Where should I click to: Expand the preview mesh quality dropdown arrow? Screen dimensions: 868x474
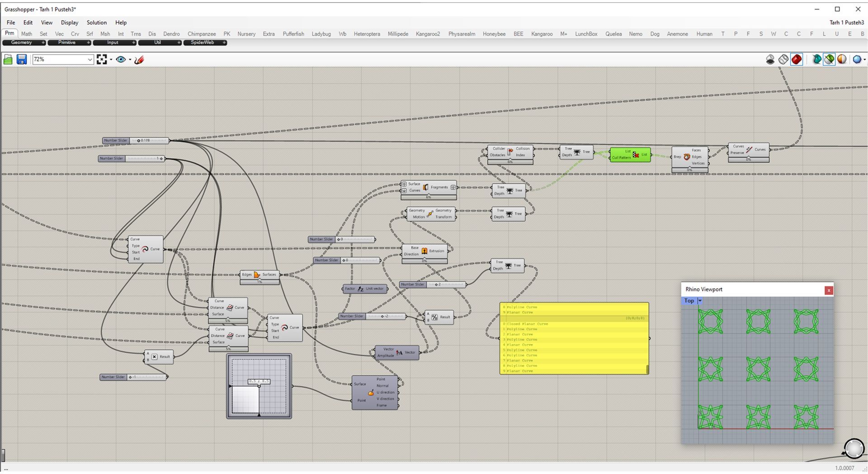click(864, 59)
